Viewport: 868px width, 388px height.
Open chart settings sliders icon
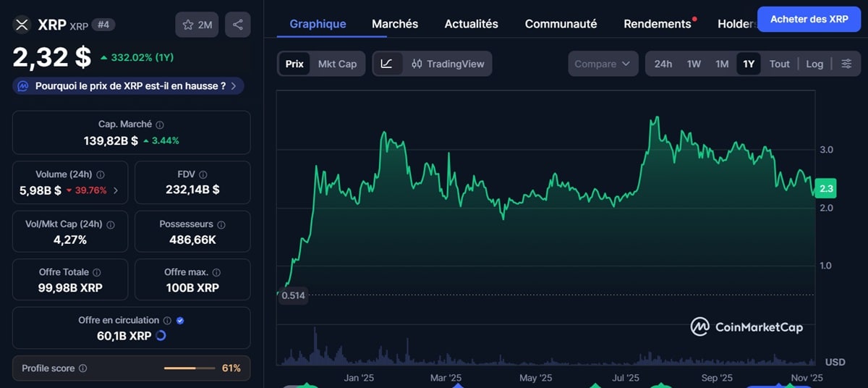click(x=846, y=64)
